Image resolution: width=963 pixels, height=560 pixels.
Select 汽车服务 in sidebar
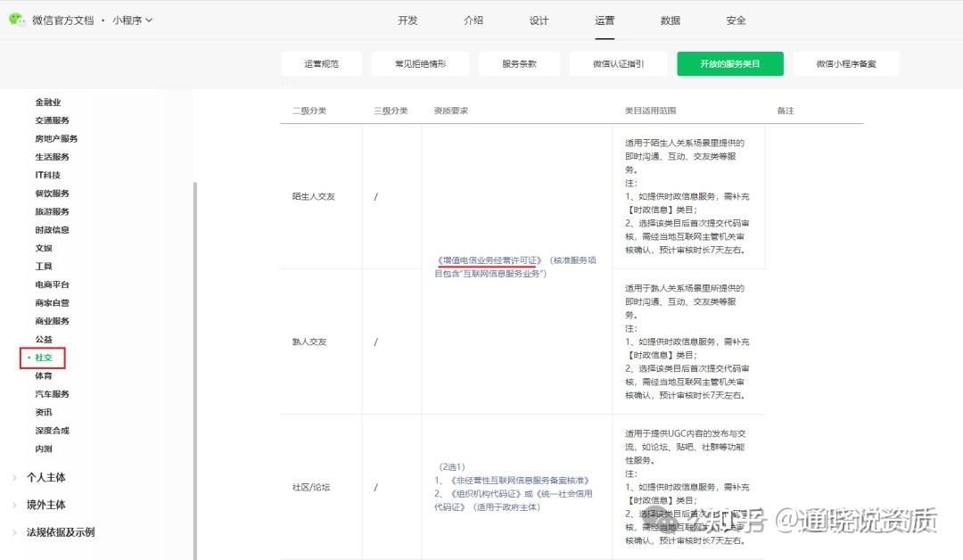[53, 394]
